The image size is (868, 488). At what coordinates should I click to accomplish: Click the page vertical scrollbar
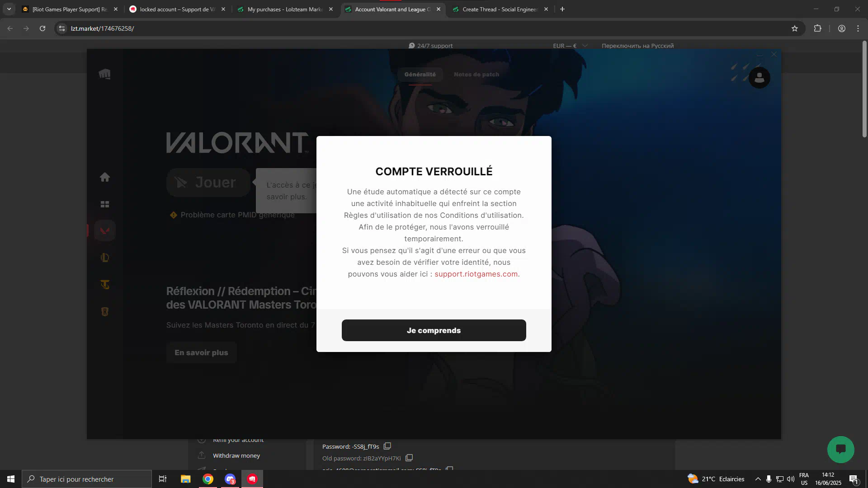[x=864, y=89]
